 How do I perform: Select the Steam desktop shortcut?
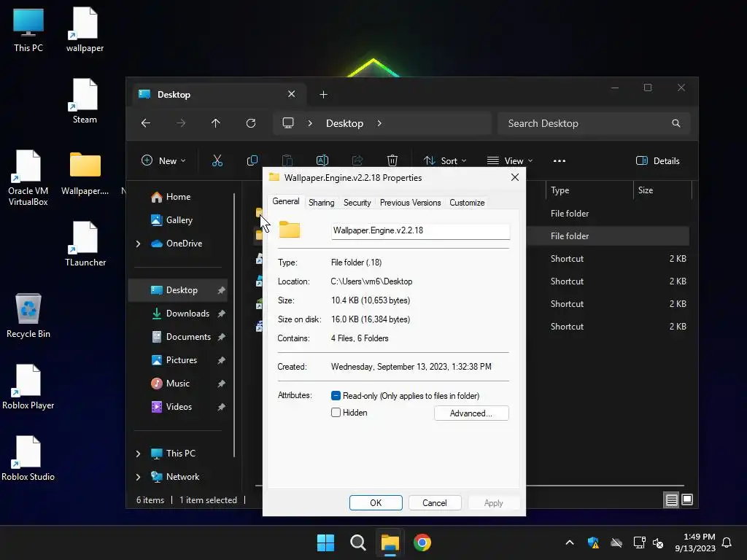point(85,101)
